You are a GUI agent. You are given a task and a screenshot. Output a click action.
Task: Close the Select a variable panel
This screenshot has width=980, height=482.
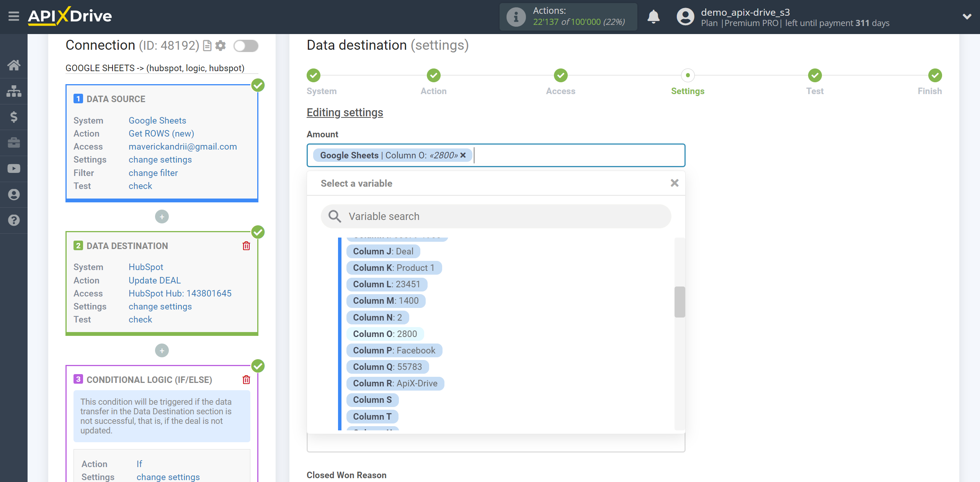click(x=675, y=183)
